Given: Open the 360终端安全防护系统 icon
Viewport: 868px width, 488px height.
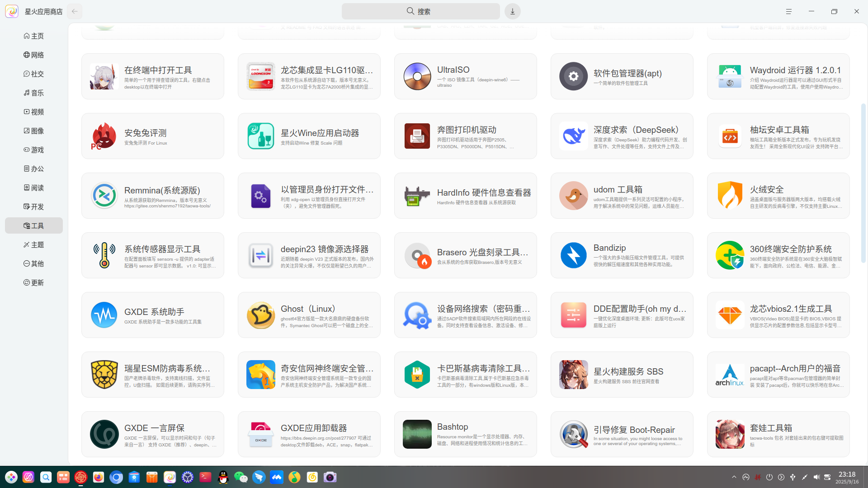Looking at the screenshot, I should pyautogui.click(x=730, y=255).
